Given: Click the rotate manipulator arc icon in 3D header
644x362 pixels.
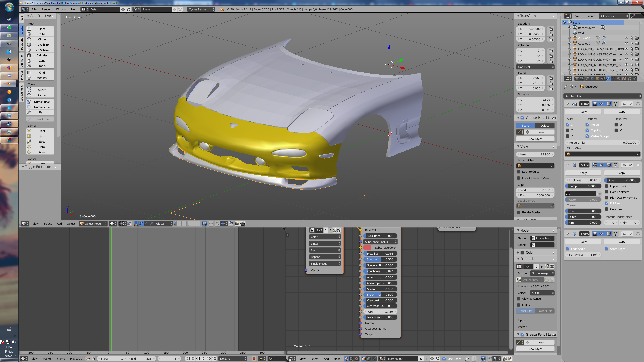Looking at the screenshot, I should (x=146, y=224).
